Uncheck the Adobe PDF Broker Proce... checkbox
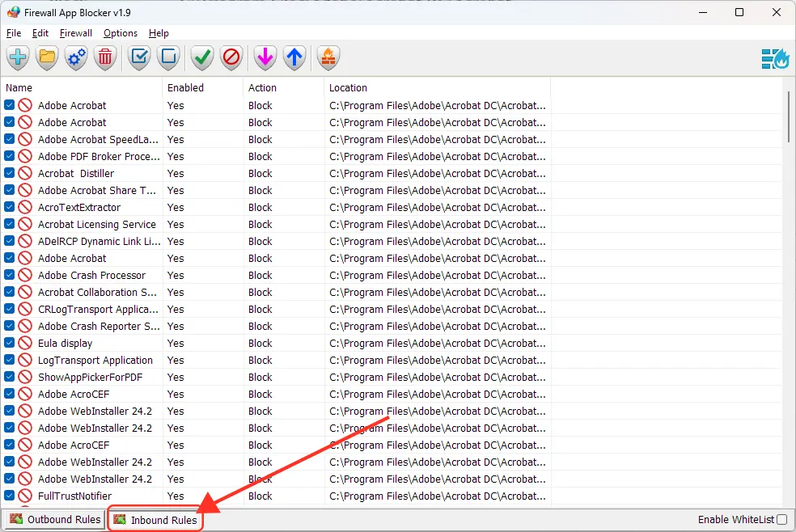 point(9,156)
